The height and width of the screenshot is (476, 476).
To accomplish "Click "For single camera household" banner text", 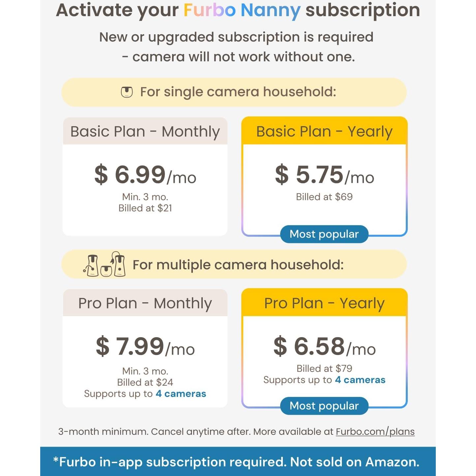I will (x=238, y=92).
